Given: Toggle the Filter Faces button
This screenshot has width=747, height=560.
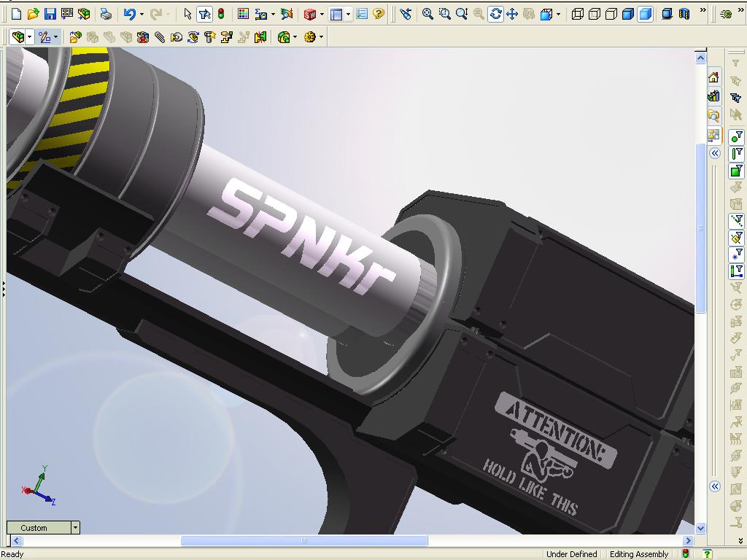Looking at the screenshot, I should pos(736,170).
